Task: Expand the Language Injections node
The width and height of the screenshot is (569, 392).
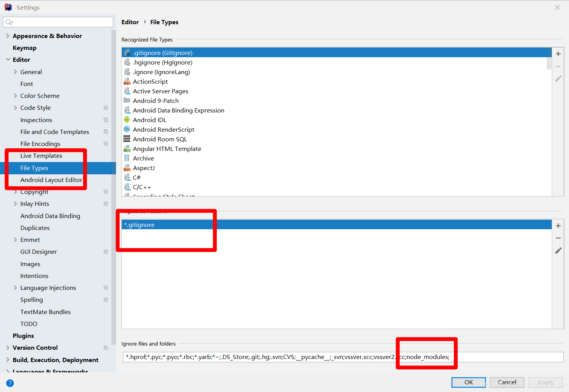Action: [x=15, y=288]
